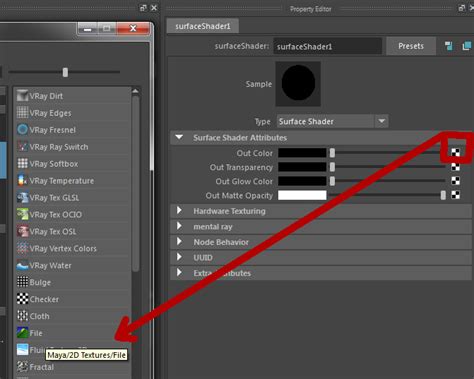Undock the Property Editor panel
The height and width of the screenshot is (379, 474).
coord(462,8)
